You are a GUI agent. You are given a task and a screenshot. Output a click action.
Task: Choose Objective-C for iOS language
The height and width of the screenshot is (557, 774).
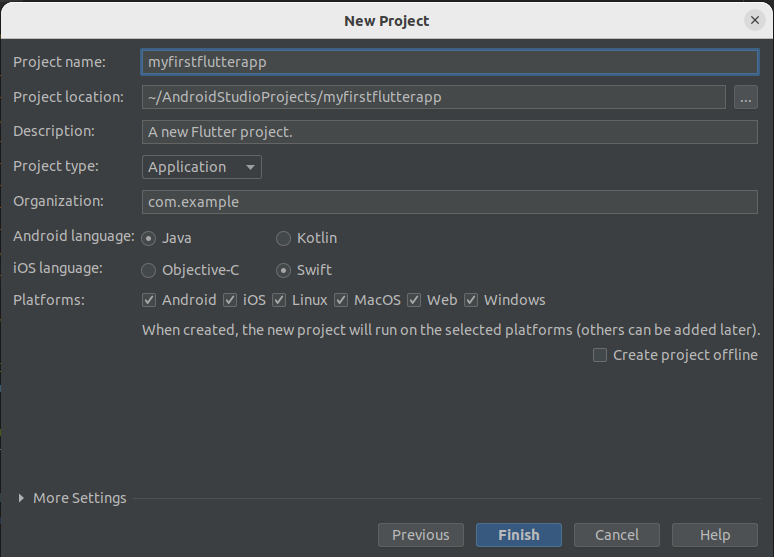[x=149, y=270]
